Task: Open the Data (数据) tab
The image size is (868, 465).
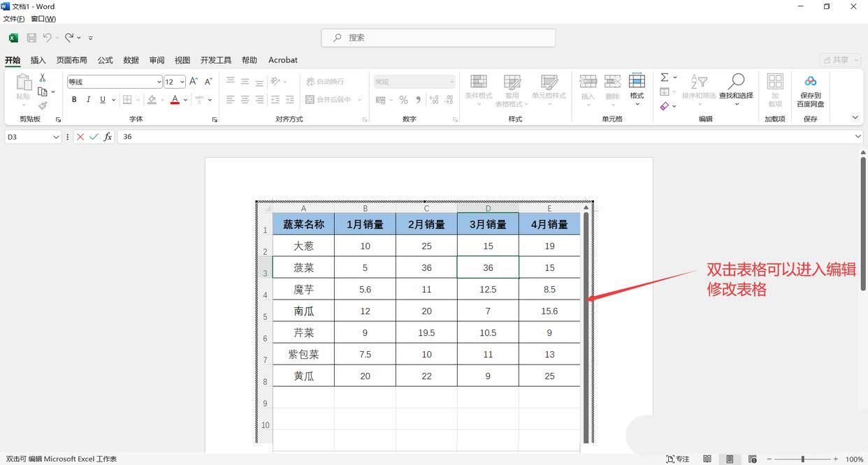Action: (x=131, y=60)
